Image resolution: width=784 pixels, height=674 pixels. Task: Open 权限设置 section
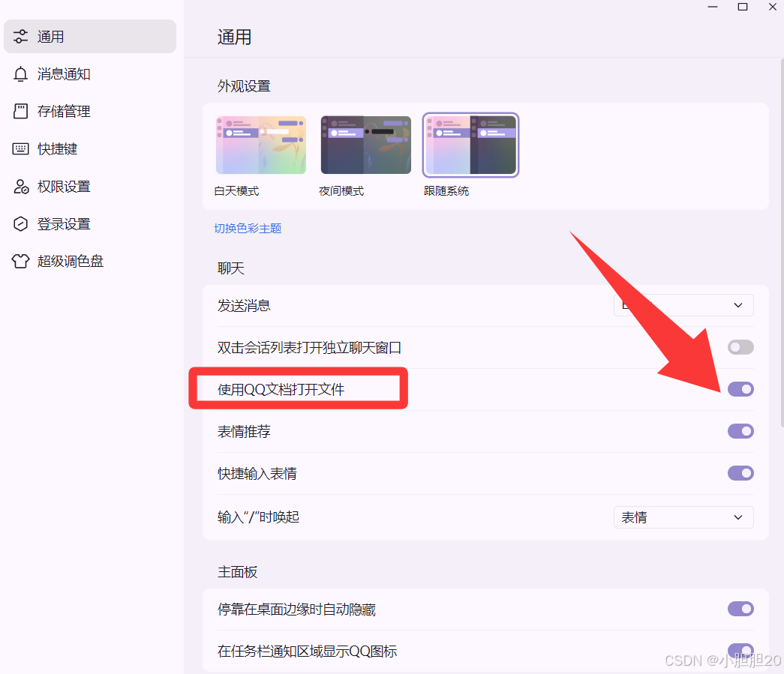tap(90, 187)
